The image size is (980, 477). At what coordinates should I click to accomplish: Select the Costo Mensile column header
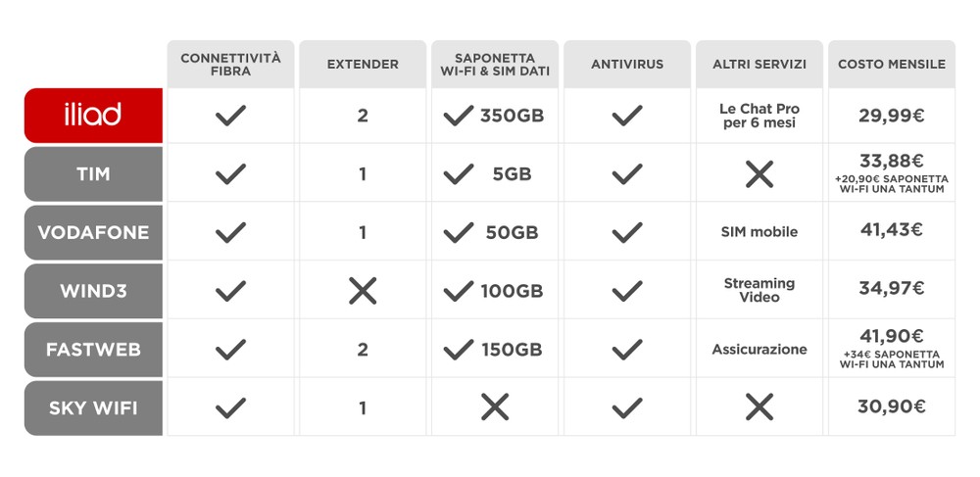coord(891,65)
